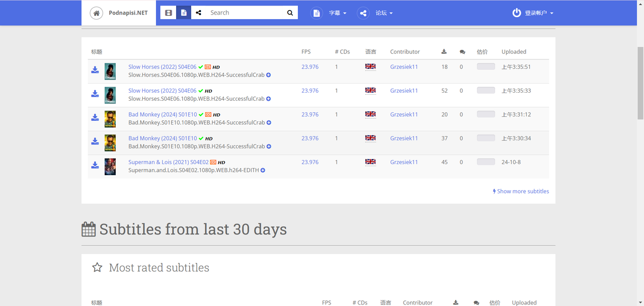Click the UK flag on the Bad Monkey 上午3:30:34 row

click(x=370, y=138)
